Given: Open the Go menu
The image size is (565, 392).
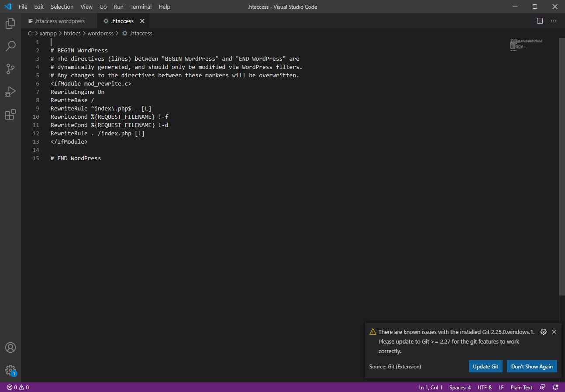Looking at the screenshot, I should 103,7.
